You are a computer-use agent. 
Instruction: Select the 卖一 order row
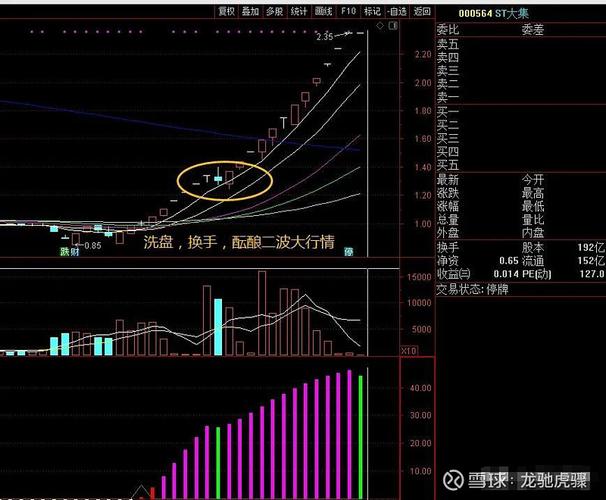[x=448, y=97]
